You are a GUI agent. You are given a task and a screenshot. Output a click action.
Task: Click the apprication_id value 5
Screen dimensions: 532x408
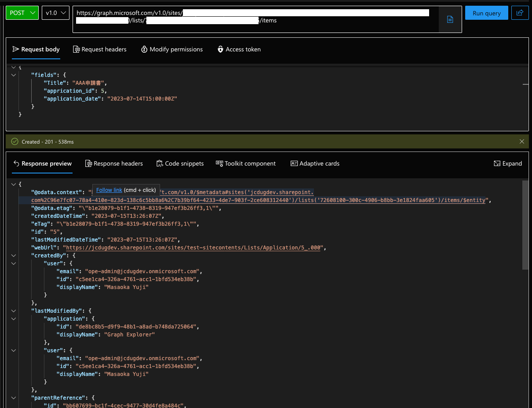[x=102, y=91]
